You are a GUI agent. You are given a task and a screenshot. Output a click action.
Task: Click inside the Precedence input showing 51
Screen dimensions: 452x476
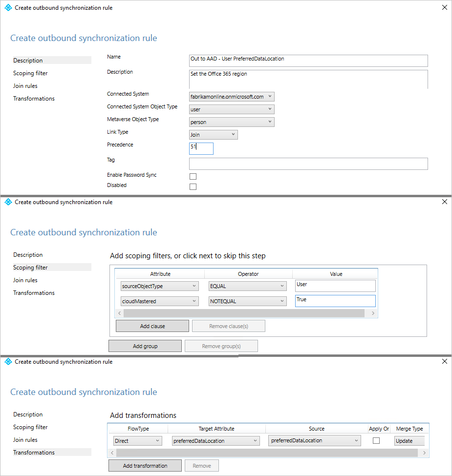[201, 148]
